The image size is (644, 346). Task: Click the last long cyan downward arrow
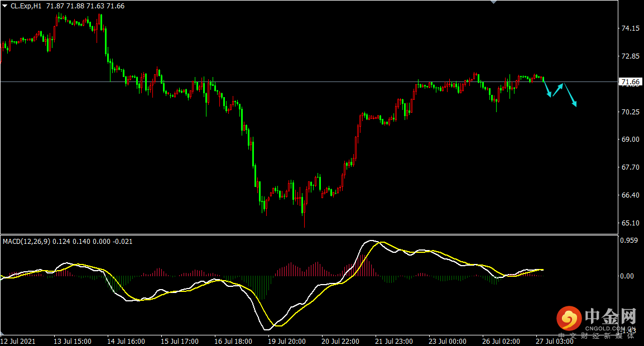coord(570,95)
